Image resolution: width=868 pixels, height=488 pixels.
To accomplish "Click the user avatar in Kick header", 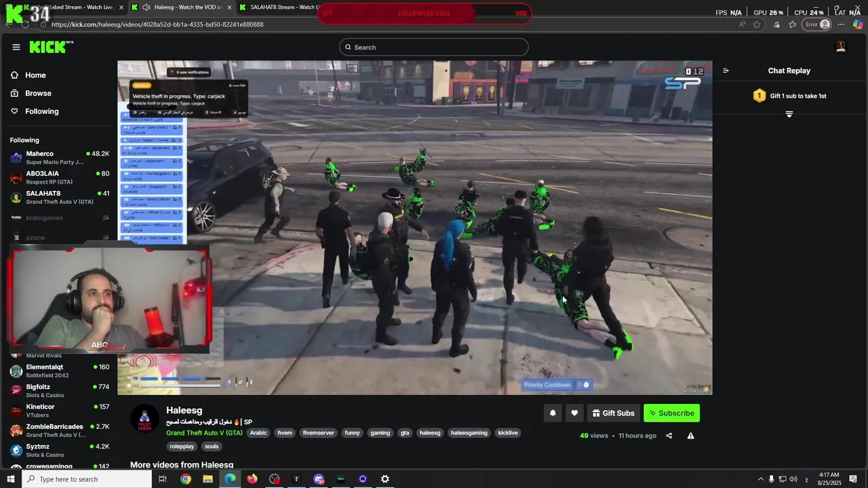I will (841, 47).
